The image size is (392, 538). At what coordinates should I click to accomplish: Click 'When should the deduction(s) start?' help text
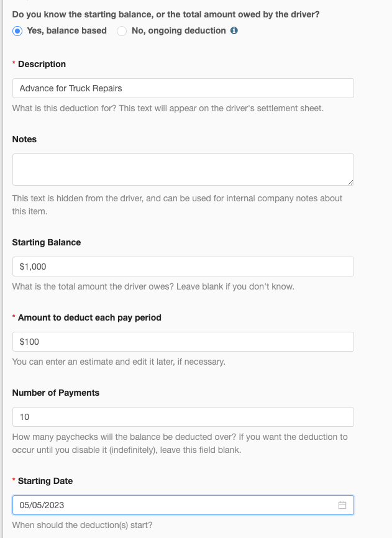[x=82, y=525]
